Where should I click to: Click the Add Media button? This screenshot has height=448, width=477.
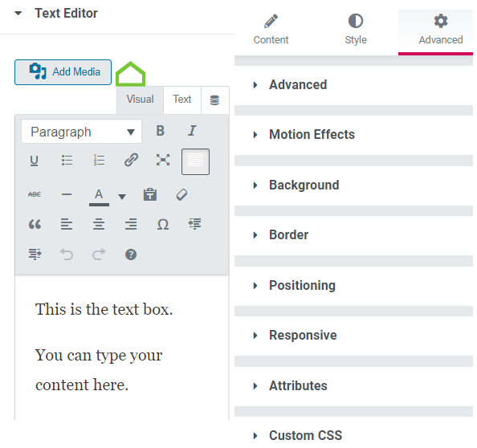(63, 72)
